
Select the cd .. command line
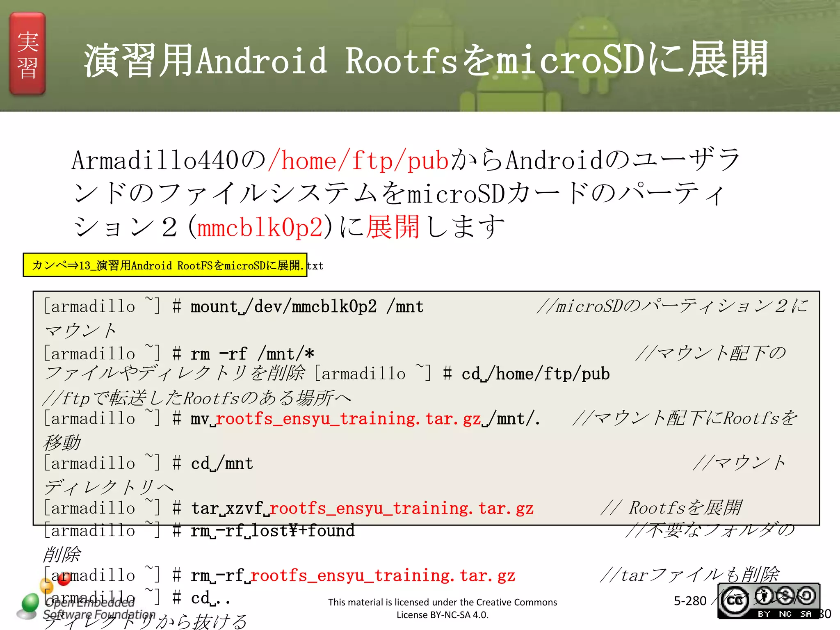(x=210, y=598)
